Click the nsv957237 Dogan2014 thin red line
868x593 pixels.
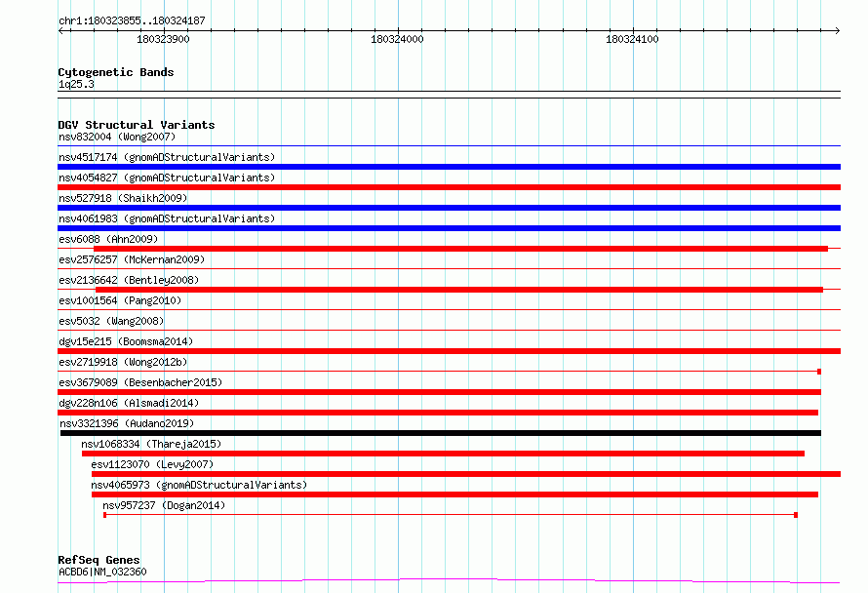coord(451,515)
